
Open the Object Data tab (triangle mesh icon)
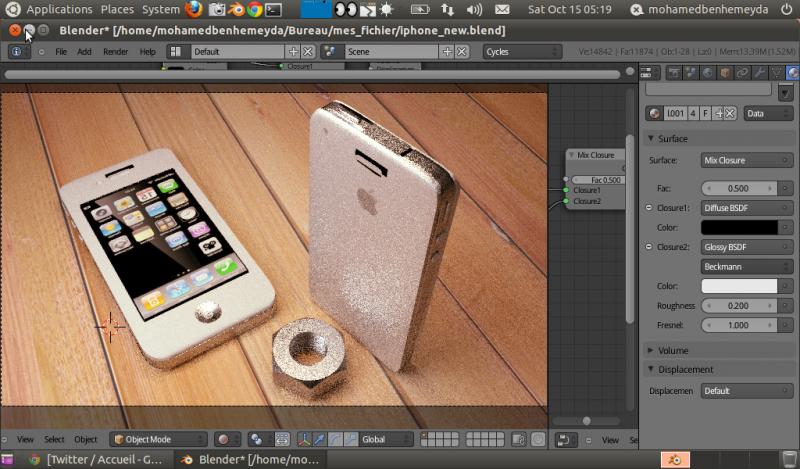coord(777,73)
